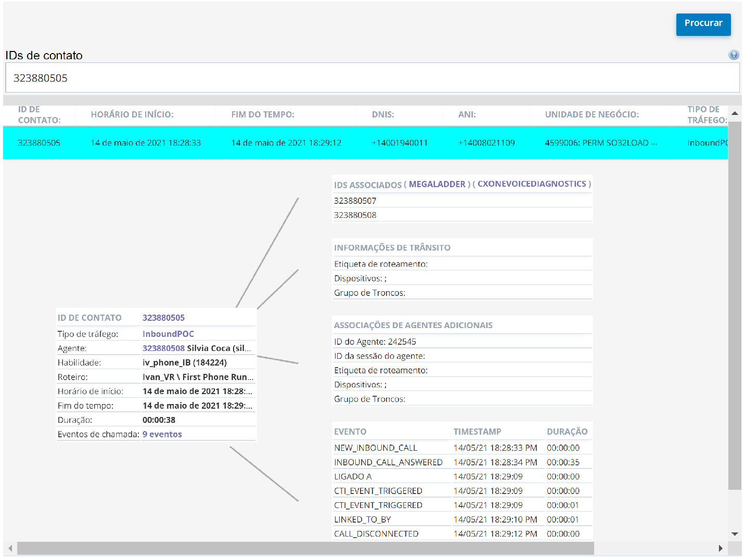Screen dimensions: 745x560
Task: Click the DNIS value +14001940011
Action: click(400, 143)
